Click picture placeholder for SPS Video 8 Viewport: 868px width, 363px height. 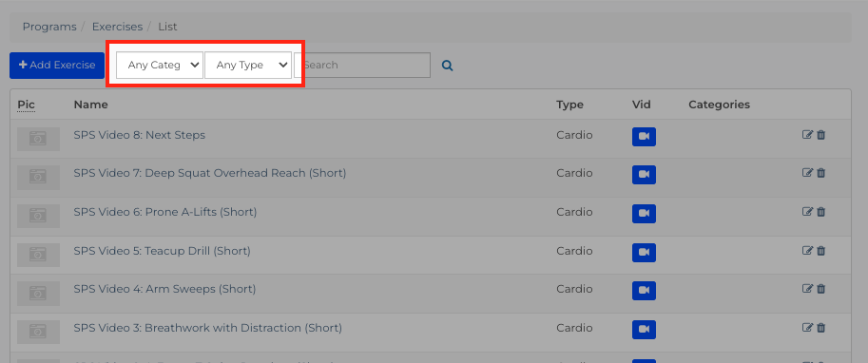(x=38, y=139)
